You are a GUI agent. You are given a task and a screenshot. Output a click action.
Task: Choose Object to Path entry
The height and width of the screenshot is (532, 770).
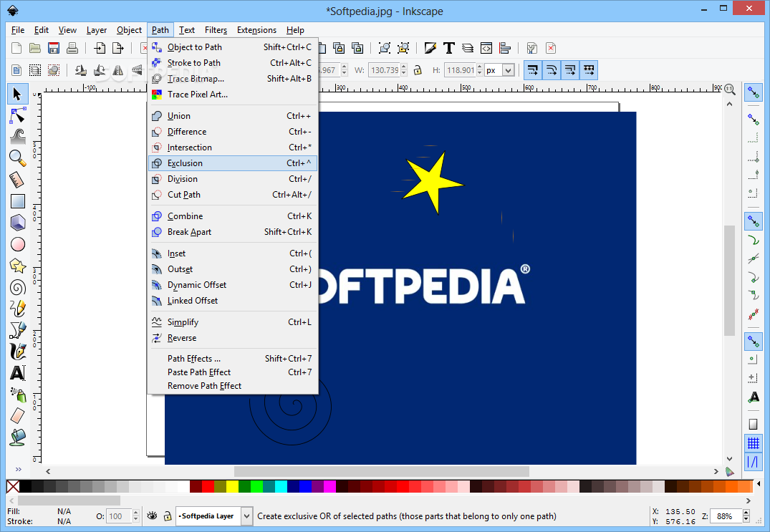click(233, 47)
